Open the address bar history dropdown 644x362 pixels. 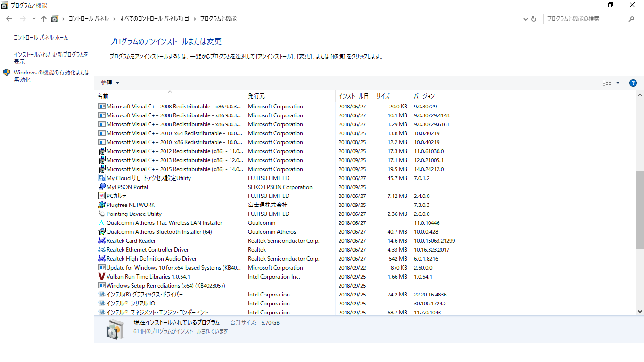(x=526, y=19)
